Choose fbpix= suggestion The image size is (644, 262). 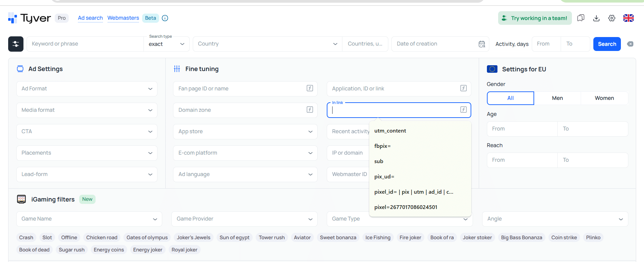pyautogui.click(x=420, y=146)
